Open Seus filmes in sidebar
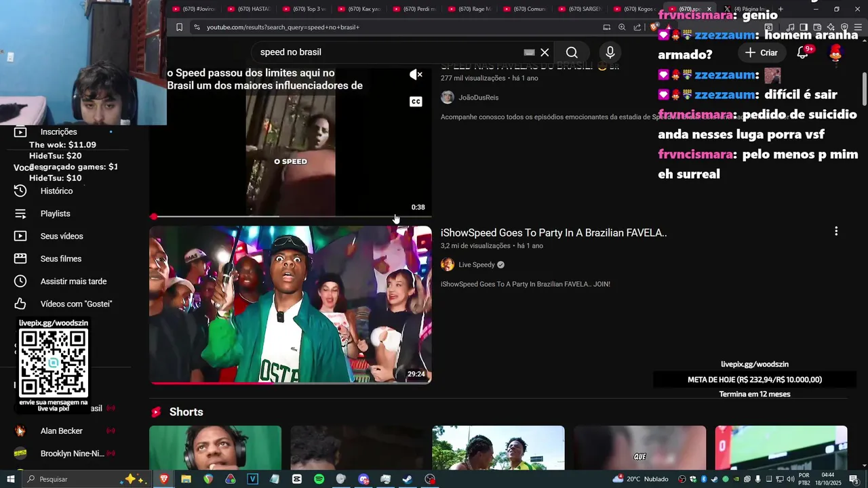868x488 pixels. pyautogui.click(x=61, y=259)
